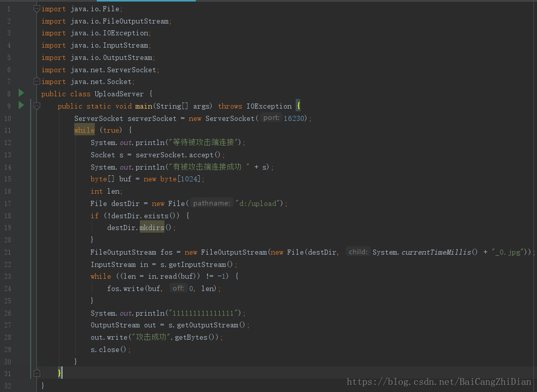
Task: Click the 'port:' parameter hint
Action: tap(271, 118)
